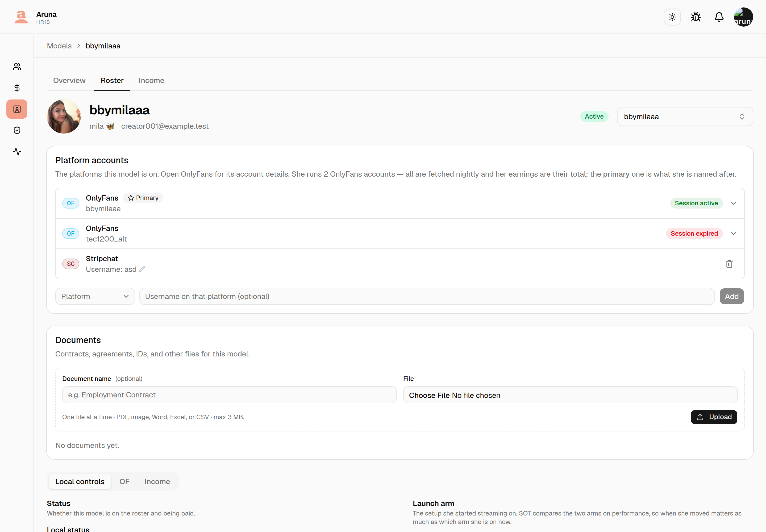Click the Session active badge
Viewport: 766px width, 532px height.
[696, 203]
